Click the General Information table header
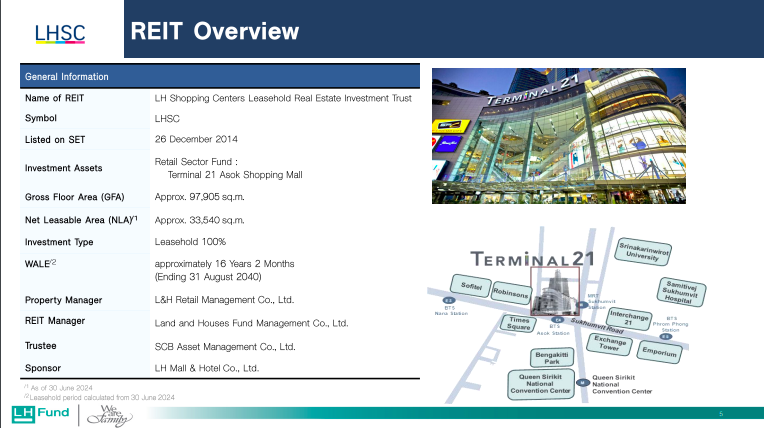This screenshot has height=428, width=764. [x=220, y=77]
